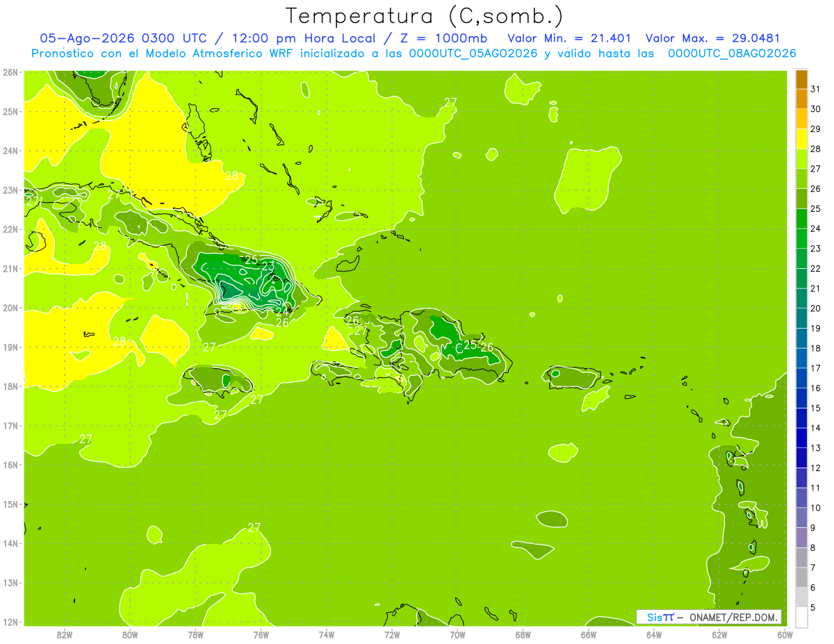Click the '5' colorbar scale label

tap(813, 607)
